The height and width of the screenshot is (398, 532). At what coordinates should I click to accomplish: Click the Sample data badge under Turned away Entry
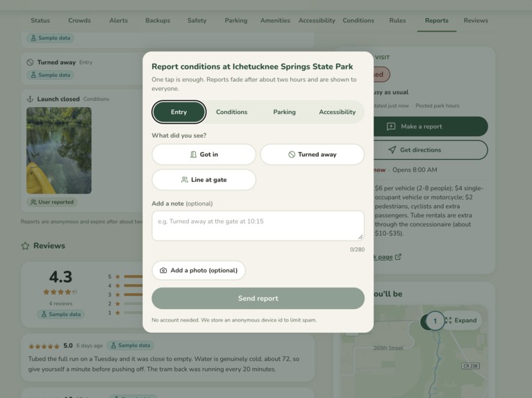tap(50, 75)
